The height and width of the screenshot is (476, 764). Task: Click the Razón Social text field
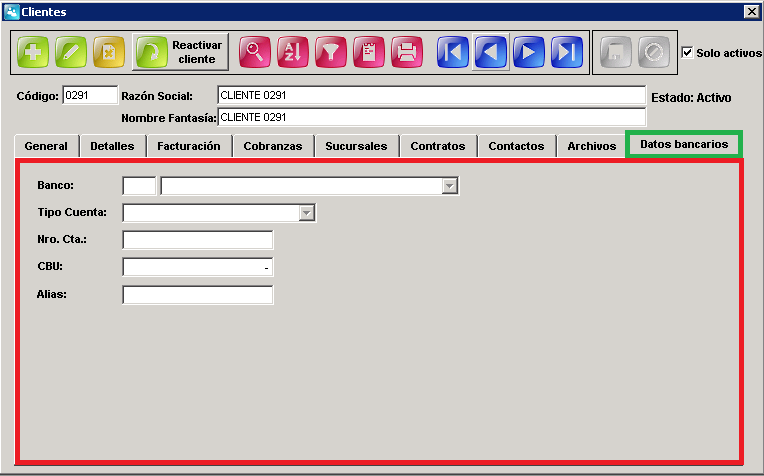point(432,95)
